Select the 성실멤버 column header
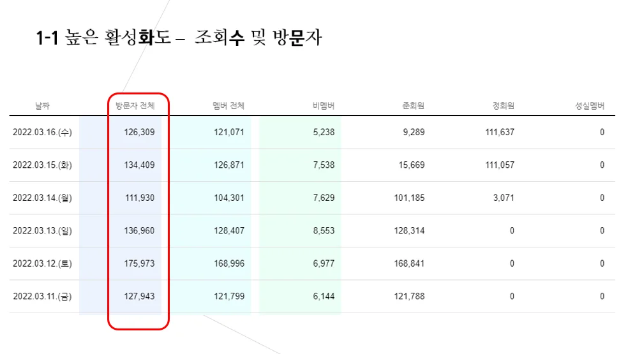The image size is (644, 354). (x=589, y=106)
